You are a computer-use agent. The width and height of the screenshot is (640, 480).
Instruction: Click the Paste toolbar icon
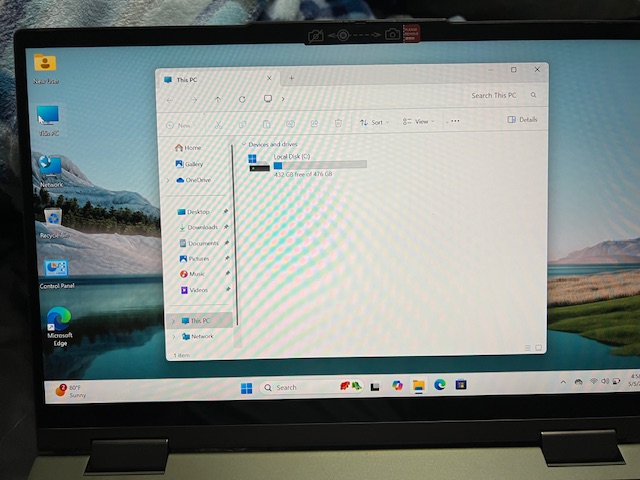pyautogui.click(x=267, y=124)
